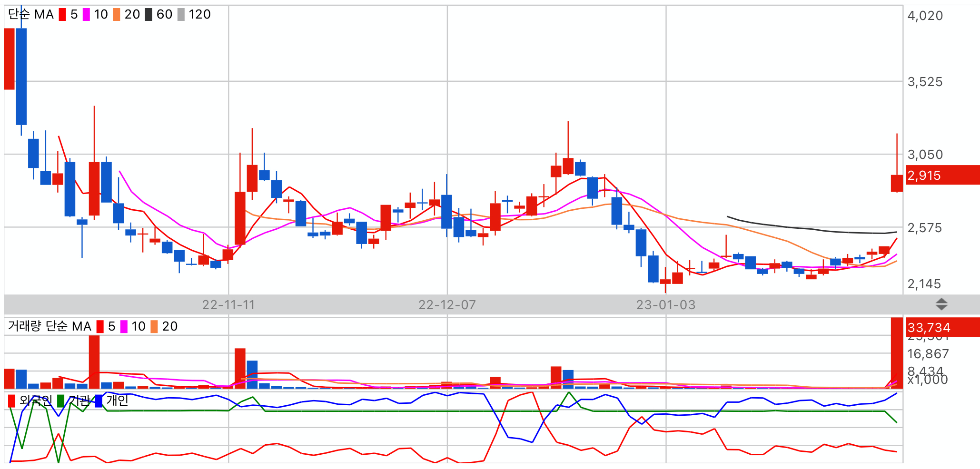Click the magenta 10-day swatch in price MA legend
980x469 pixels.
click(86, 15)
